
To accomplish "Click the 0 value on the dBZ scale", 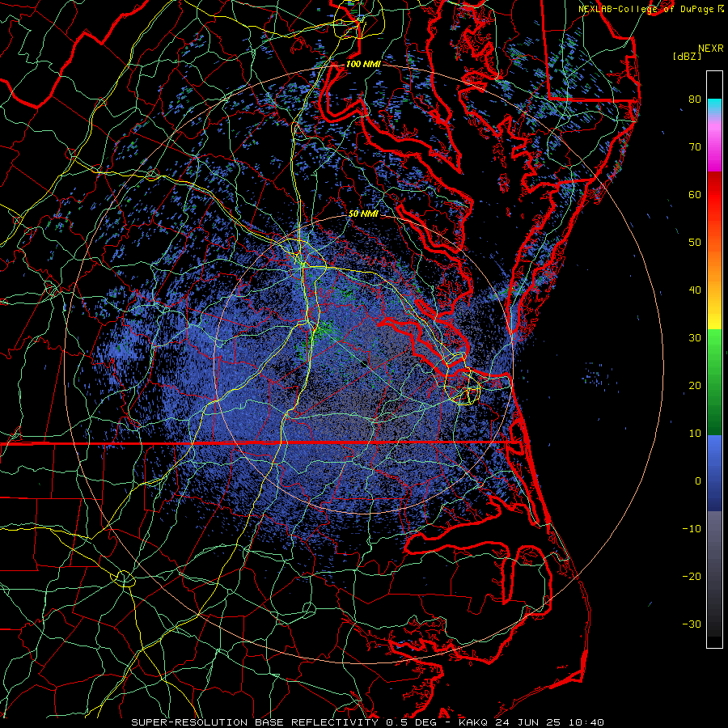I will tap(697, 481).
